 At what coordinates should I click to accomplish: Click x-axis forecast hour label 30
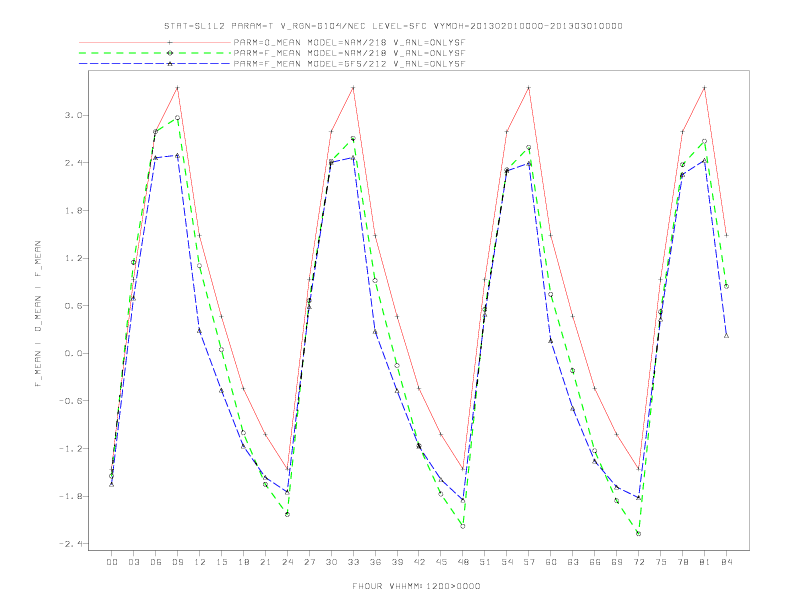tap(331, 562)
